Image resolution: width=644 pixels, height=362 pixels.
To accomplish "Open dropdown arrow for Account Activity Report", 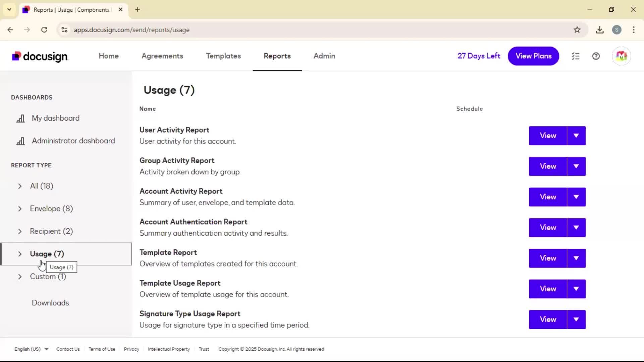I will click(576, 197).
